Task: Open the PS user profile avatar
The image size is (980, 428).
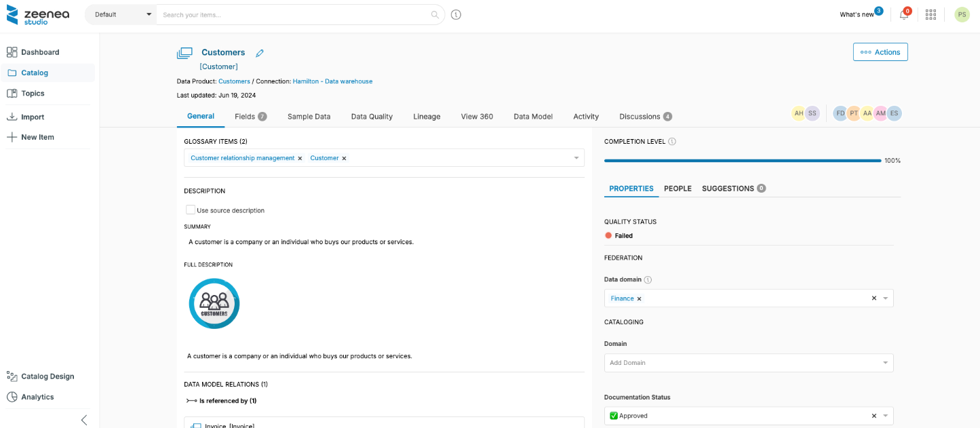Action: point(962,14)
